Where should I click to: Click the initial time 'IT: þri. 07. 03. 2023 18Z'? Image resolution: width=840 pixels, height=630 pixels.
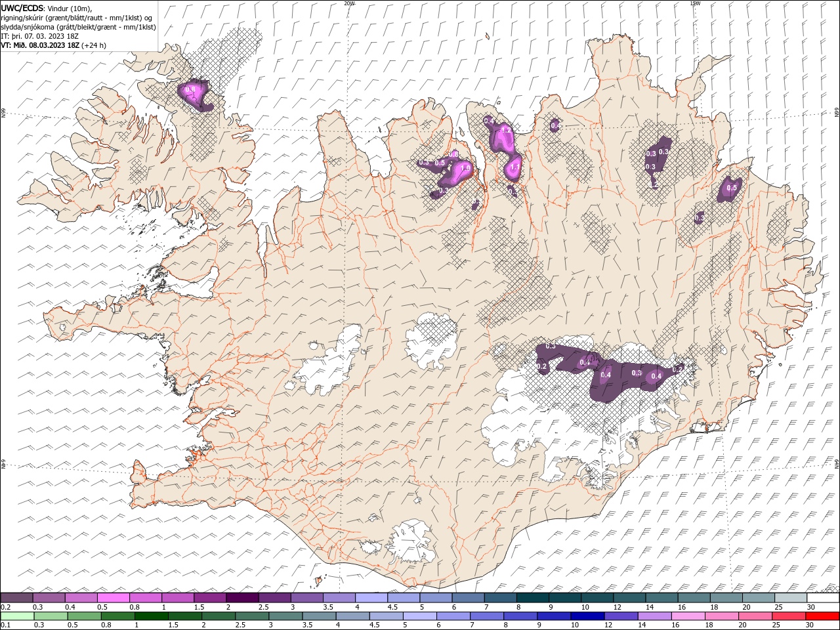pos(40,36)
